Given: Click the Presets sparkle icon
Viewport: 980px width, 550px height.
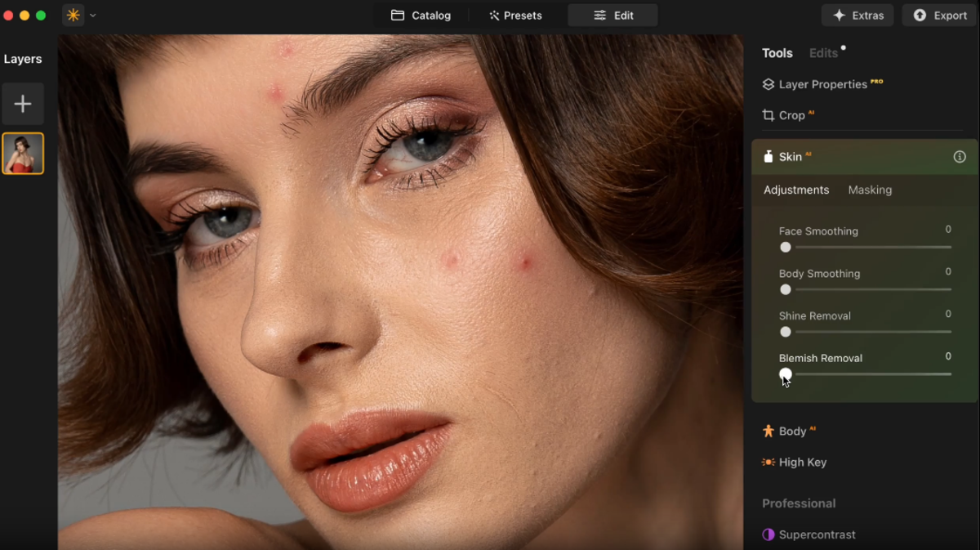Looking at the screenshot, I should point(494,16).
